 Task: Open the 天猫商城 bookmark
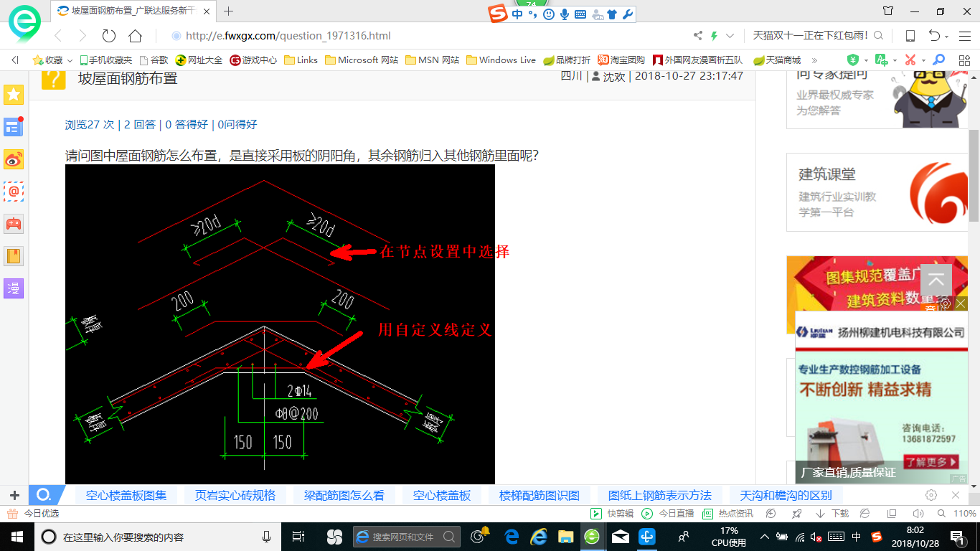coord(777,60)
